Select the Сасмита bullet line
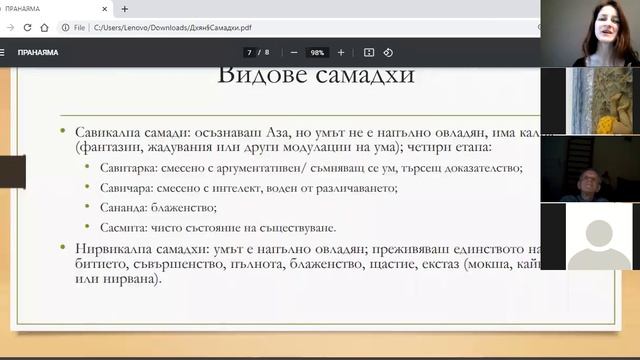 coord(218,227)
